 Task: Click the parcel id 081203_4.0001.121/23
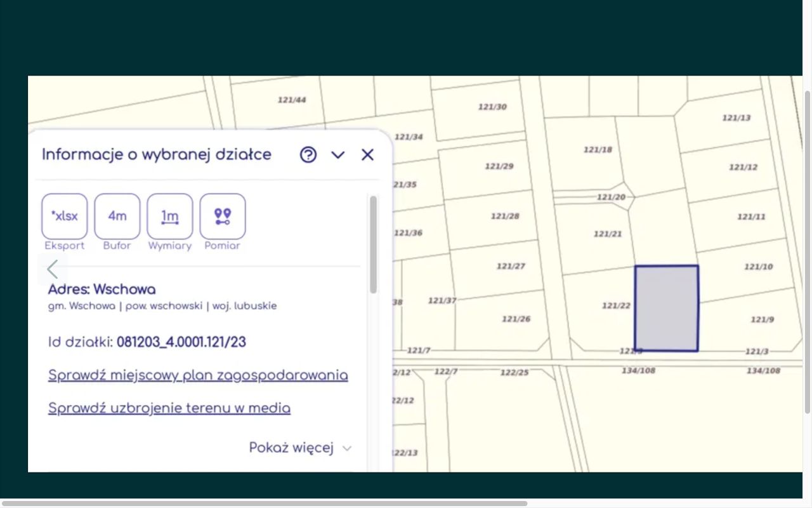tap(181, 342)
